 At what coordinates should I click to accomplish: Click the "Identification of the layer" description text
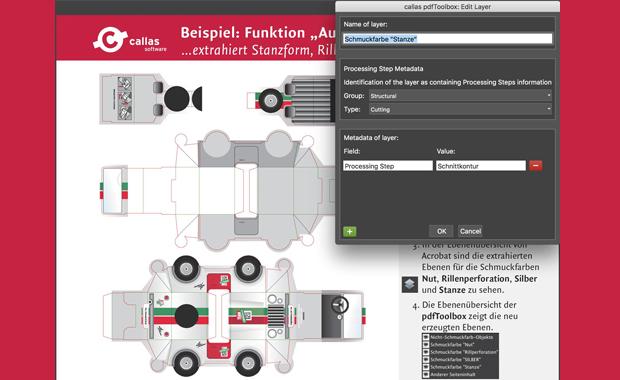[x=447, y=82]
